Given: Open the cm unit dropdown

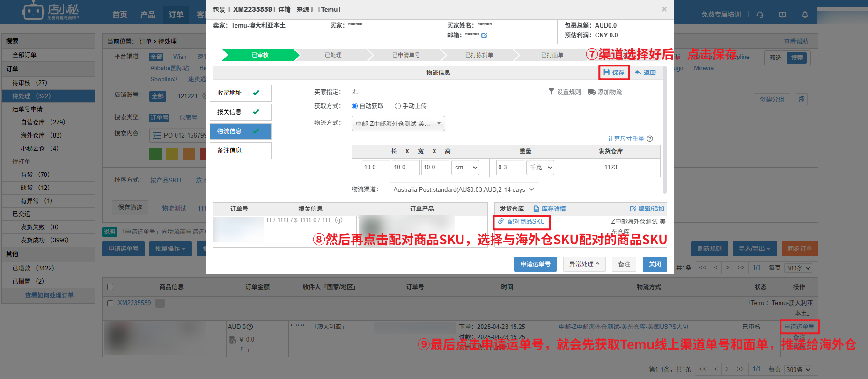Looking at the screenshot, I should click(465, 168).
